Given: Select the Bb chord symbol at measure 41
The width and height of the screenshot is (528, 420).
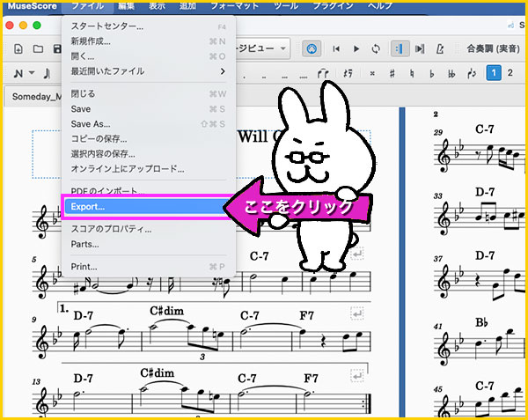Looking at the screenshot, I should (481, 322).
